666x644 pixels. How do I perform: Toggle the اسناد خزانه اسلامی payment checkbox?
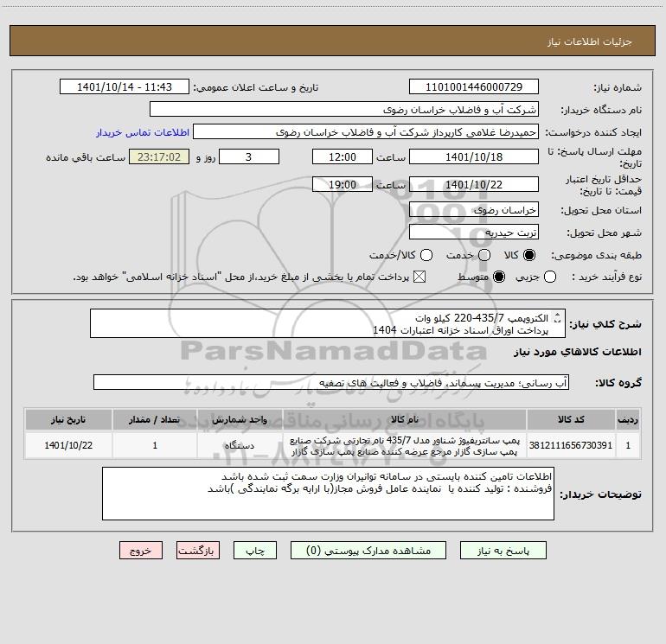(419, 277)
